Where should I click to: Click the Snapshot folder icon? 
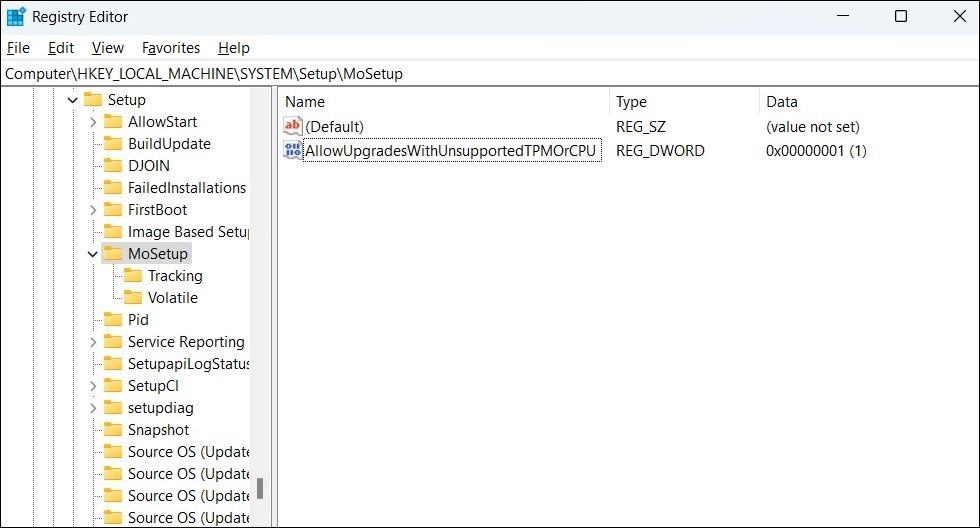112,430
